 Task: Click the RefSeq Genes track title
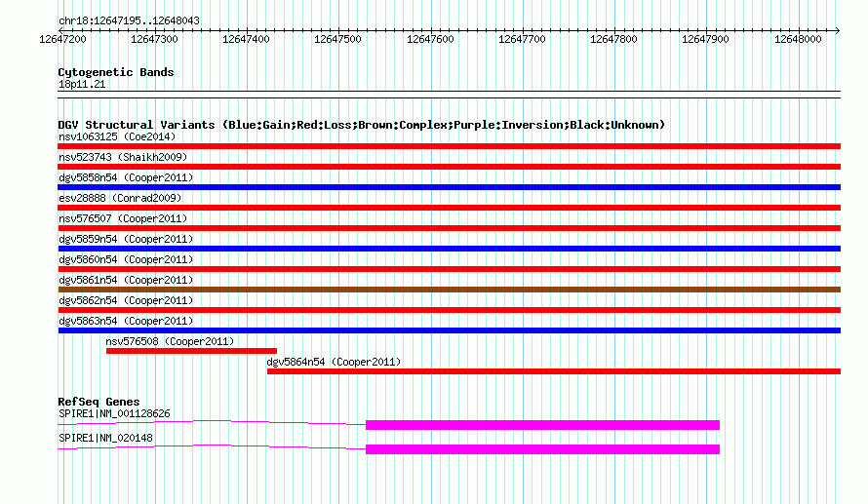point(99,402)
